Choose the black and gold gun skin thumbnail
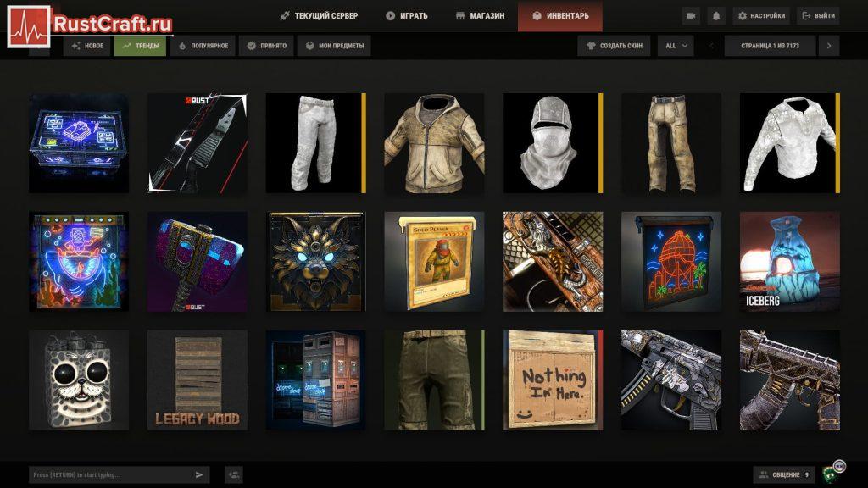This screenshot has width=868, height=488. (790, 380)
